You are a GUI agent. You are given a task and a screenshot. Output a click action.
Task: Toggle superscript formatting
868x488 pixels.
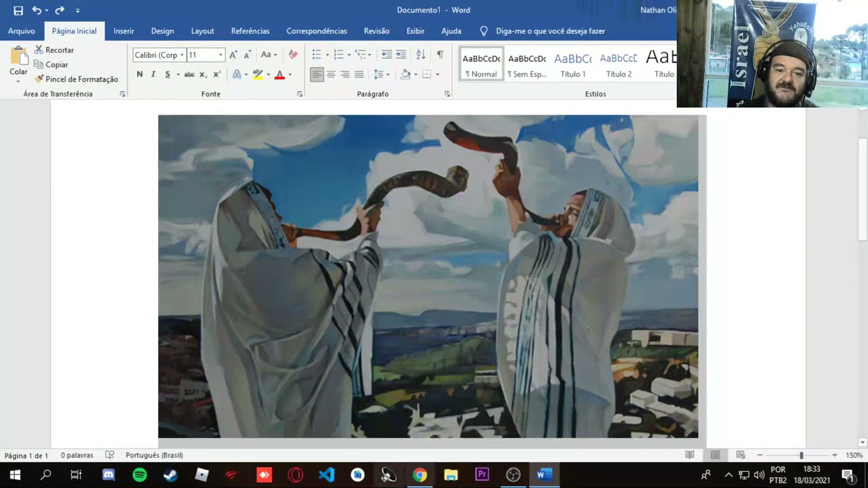(217, 75)
